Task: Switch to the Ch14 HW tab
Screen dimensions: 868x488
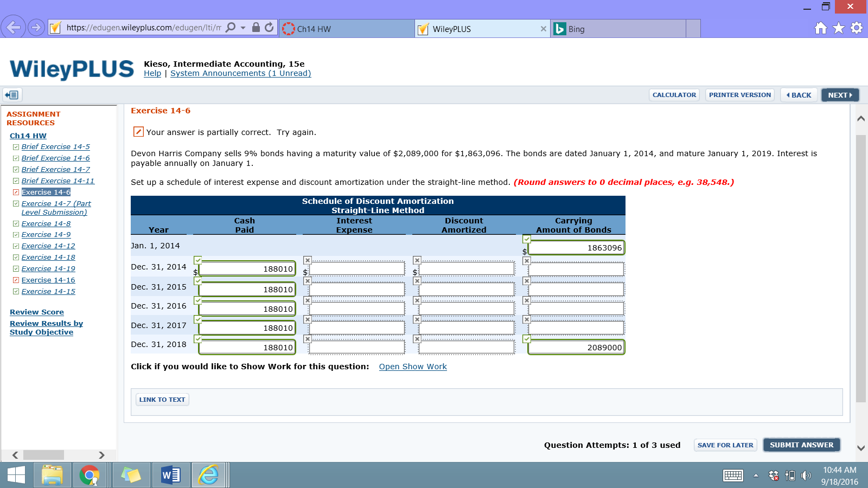Action: (347, 29)
